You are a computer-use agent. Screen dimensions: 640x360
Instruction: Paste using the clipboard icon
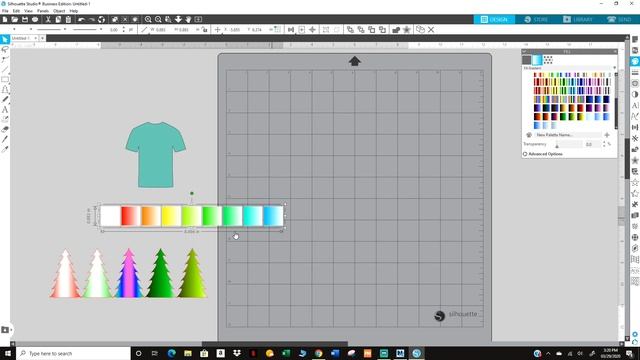pos(68,19)
